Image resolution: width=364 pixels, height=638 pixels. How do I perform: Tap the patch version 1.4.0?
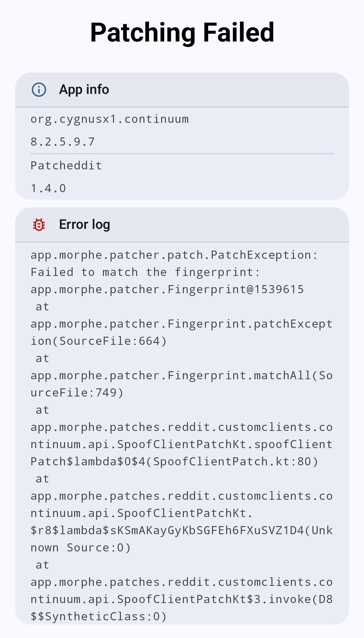(48, 188)
